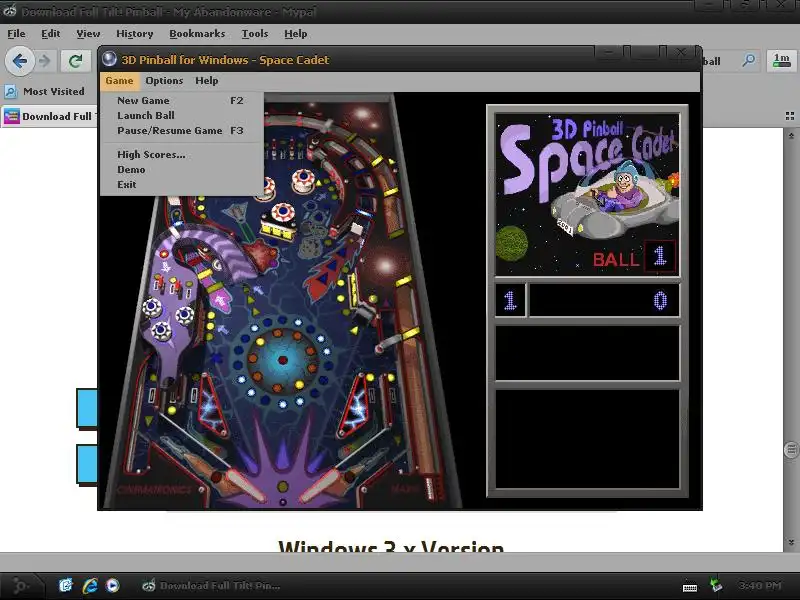Click the player score display showing 0
800x600 pixels.
pyautogui.click(x=605, y=301)
